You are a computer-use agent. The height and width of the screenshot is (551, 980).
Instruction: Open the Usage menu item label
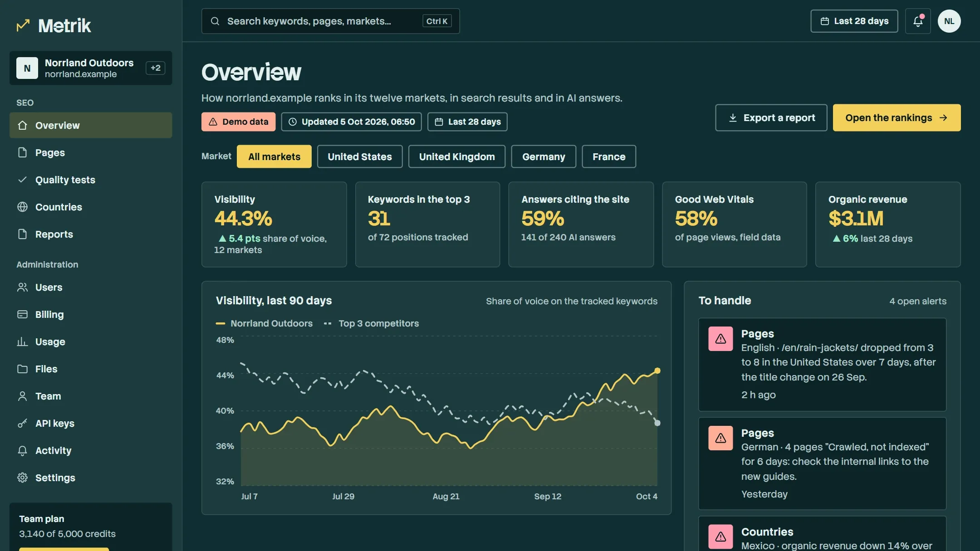tap(50, 341)
